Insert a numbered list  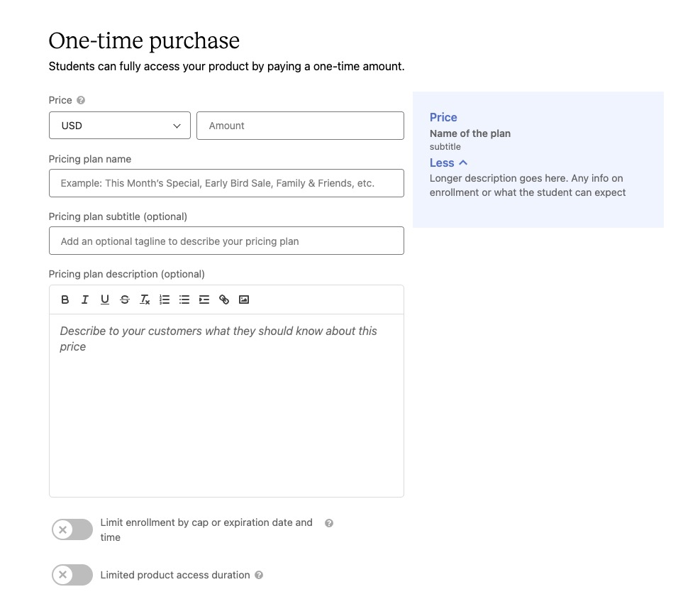pos(165,300)
